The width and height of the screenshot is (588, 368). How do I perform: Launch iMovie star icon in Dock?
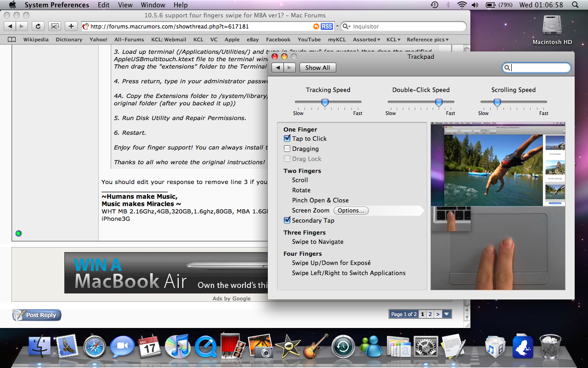(288, 347)
